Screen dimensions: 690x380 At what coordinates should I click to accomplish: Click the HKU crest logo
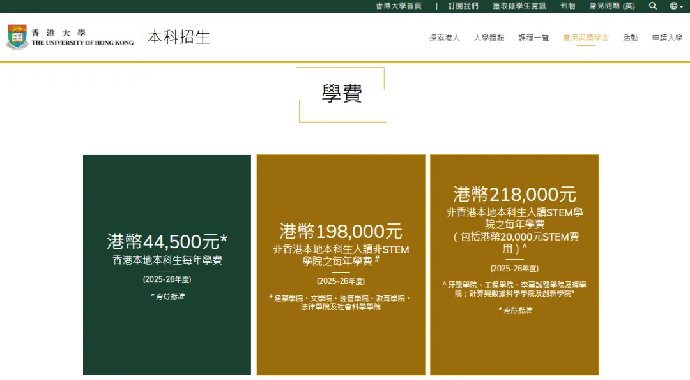point(17,37)
